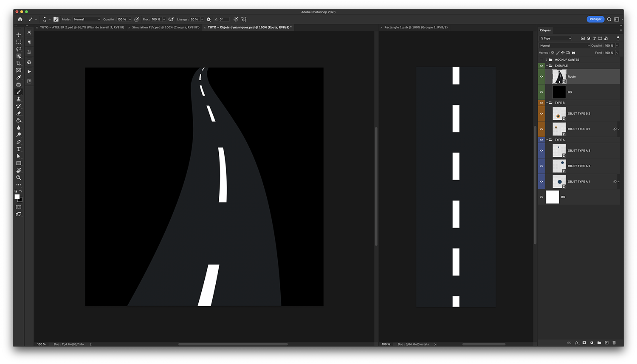Viewport: 637px width, 364px height.
Task: Collapse the TYPE A group
Action: [x=547, y=140]
